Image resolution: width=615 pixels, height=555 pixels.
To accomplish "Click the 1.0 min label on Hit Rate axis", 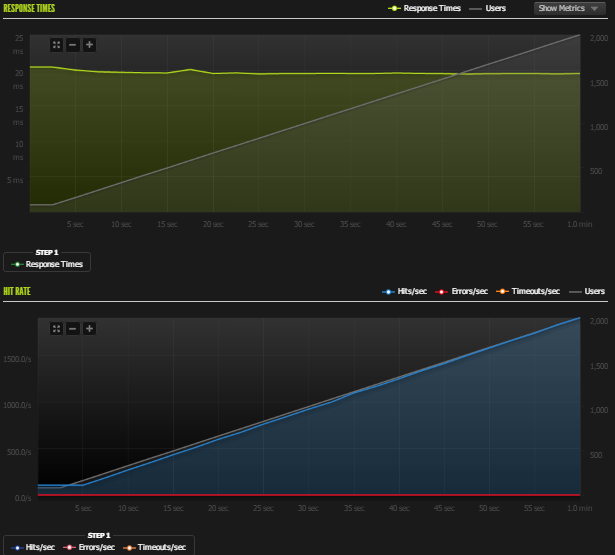I will click(x=580, y=508).
